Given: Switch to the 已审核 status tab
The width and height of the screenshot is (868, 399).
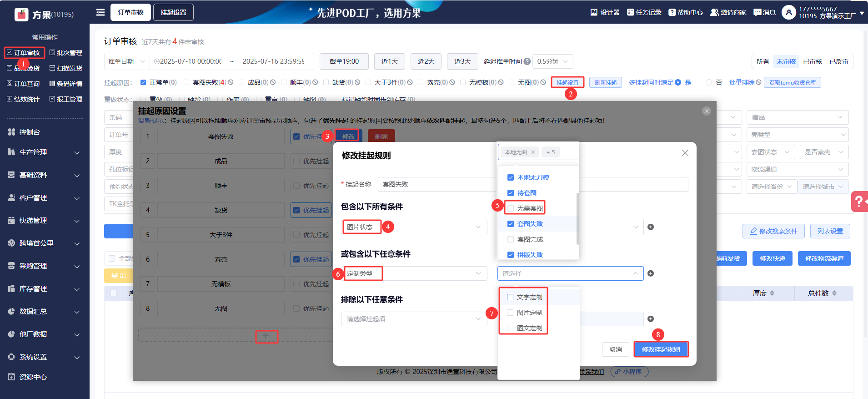Looking at the screenshot, I should click(812, 61).
